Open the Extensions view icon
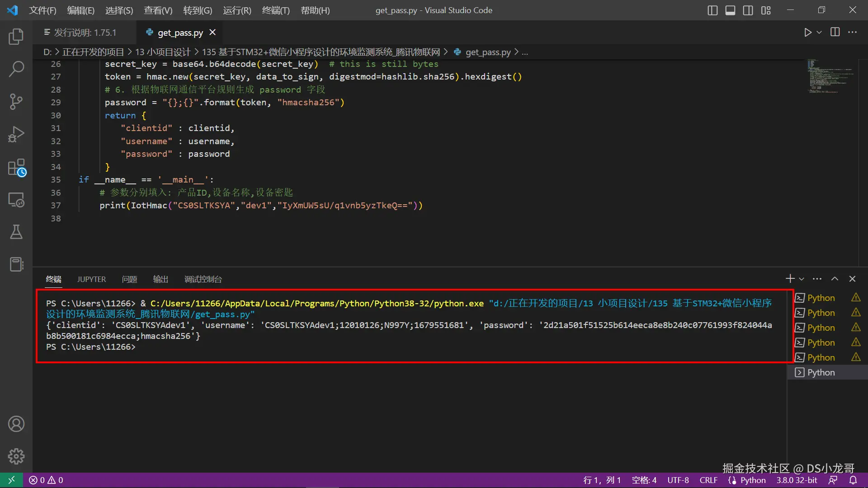The width and height of the screenshot is (868, 488). (16, 167)
